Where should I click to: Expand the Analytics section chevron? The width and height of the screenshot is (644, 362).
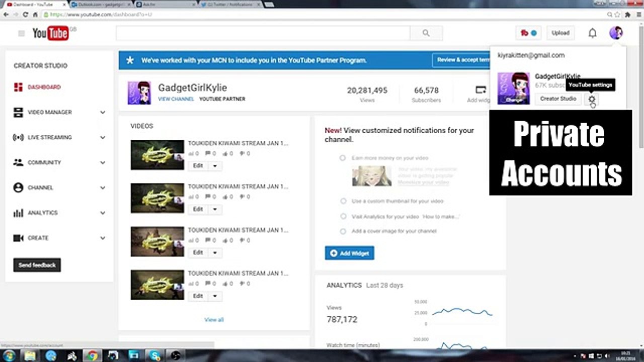(103, 213)
